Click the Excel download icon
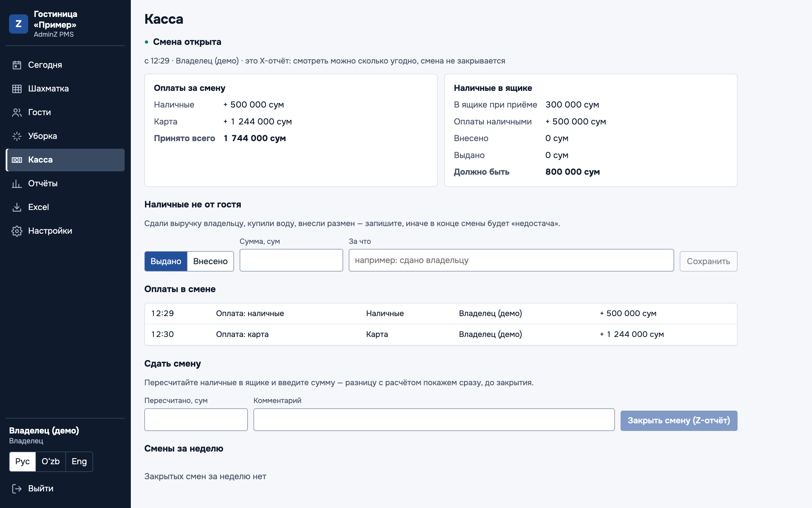Image resolution: width=812 pixels, height=508 pixels. (x=17, y=207)
